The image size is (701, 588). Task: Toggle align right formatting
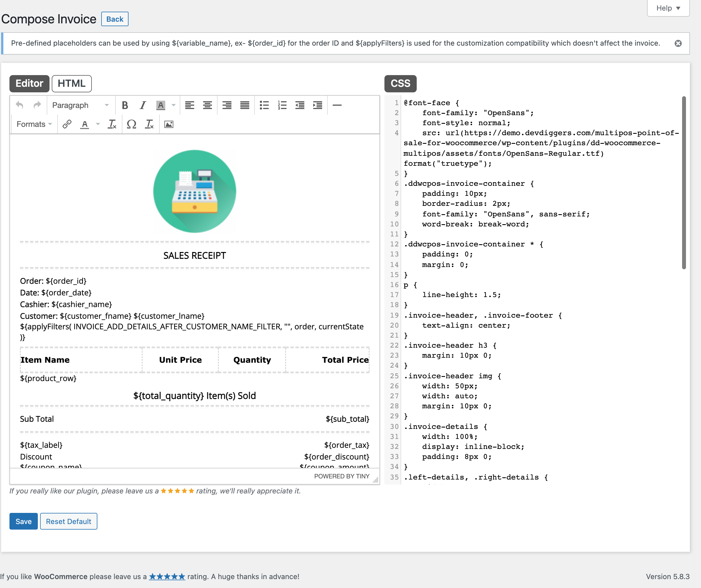pos(227,105)
